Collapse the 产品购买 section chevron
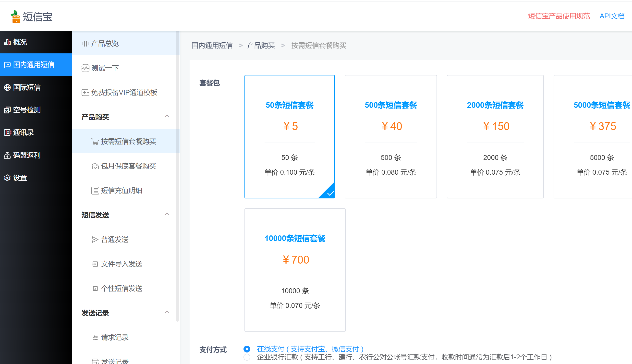This screenshot has height=364, width=632. coord(167,116)
